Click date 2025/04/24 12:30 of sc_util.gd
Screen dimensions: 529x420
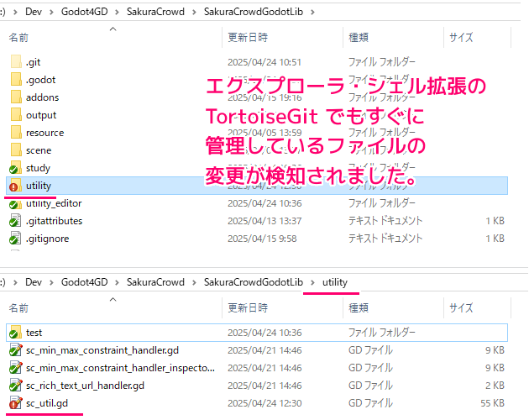264,403
